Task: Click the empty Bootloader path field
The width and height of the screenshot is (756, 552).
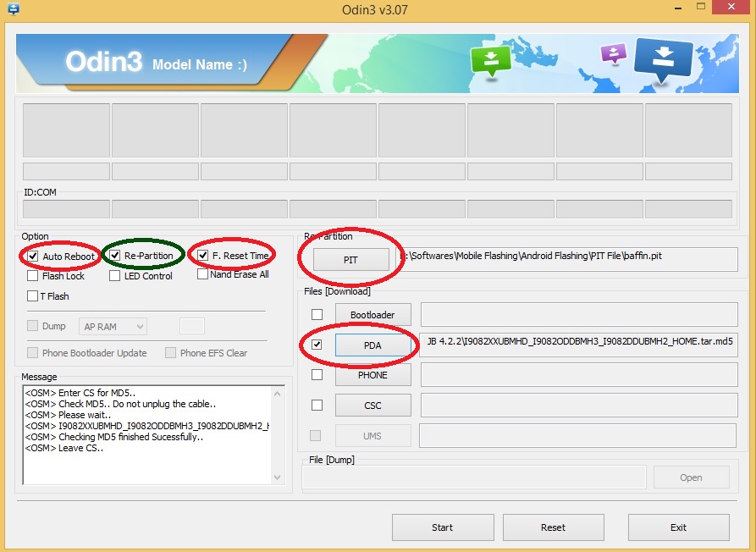Action: 579,314
